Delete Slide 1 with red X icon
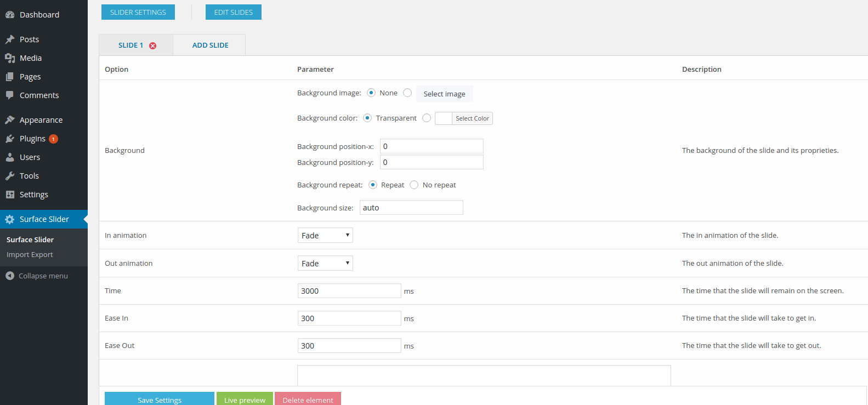The height and width of the screenshot is (405, 868). [153, 45]
